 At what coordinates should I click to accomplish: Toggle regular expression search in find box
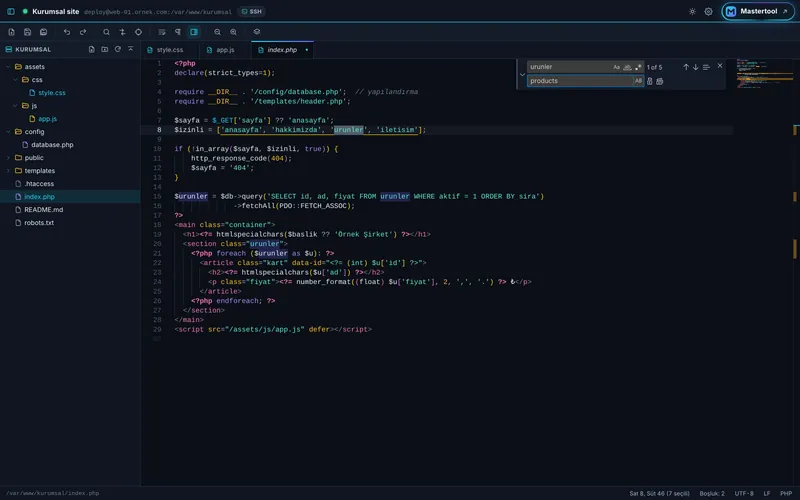pos(638,67)
